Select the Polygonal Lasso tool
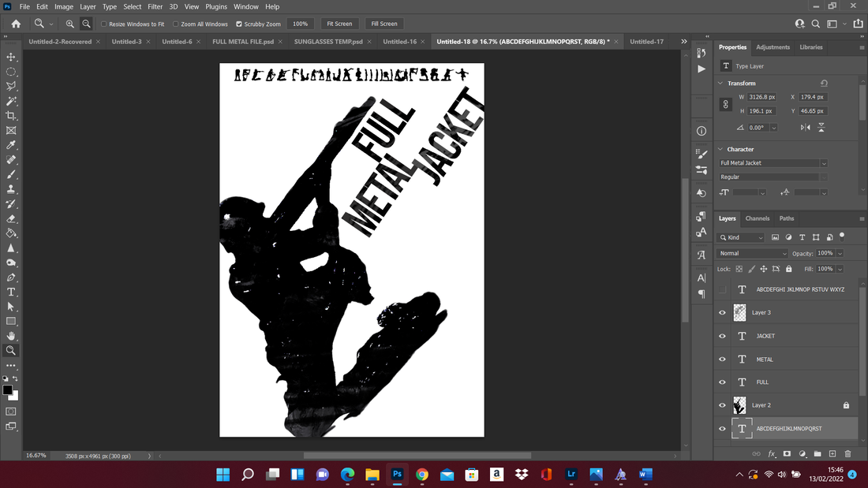Viewport: 868px width, 488px height. [x=11, y=86]
